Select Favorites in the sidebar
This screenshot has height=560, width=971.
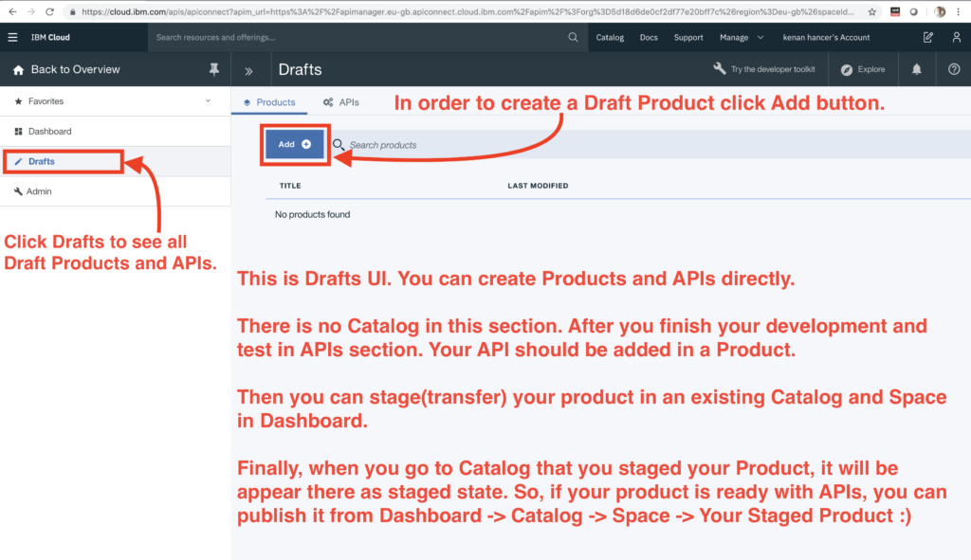[115, 100]
